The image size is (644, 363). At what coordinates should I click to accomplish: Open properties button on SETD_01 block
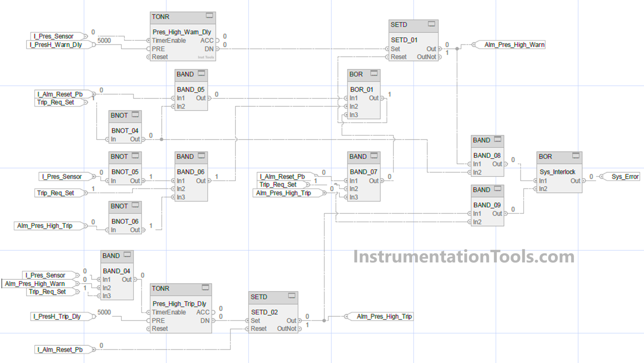431,24
